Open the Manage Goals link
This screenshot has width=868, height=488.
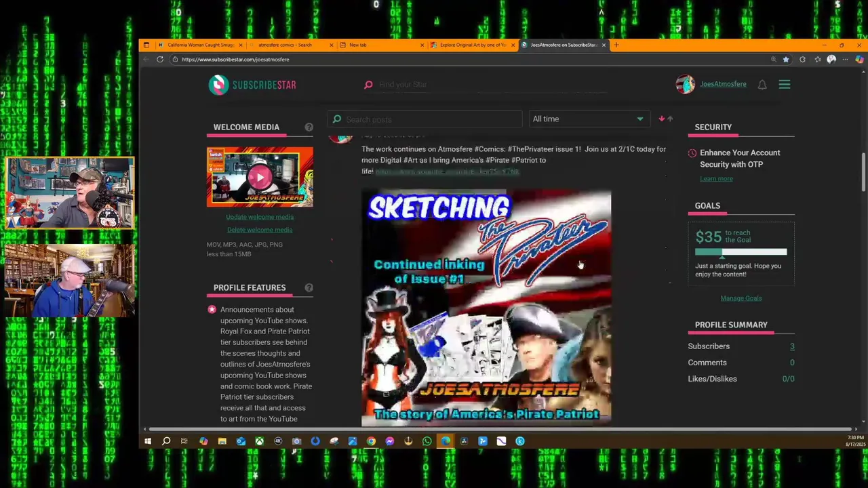click(x=741, y=298)
